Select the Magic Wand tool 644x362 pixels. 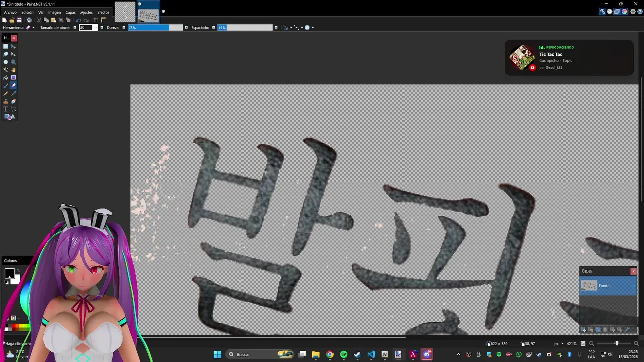[x=6, y=70]
